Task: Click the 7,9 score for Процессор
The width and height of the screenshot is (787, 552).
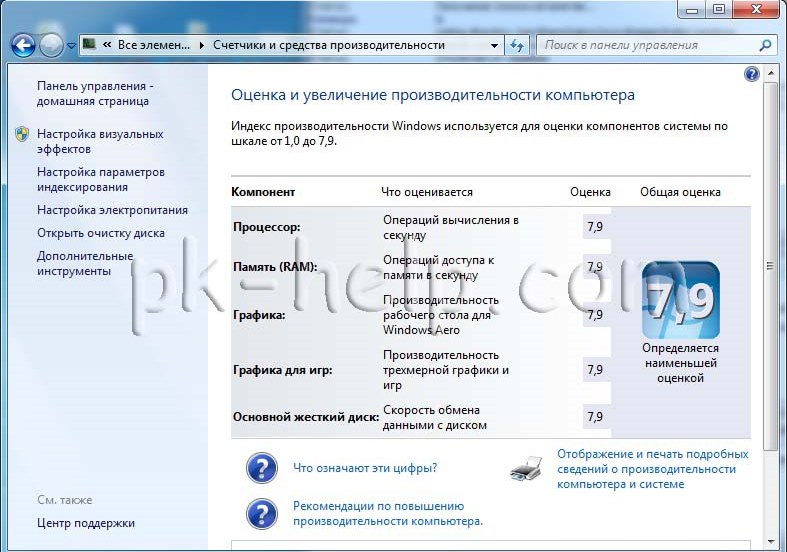Action: [595, 227]
